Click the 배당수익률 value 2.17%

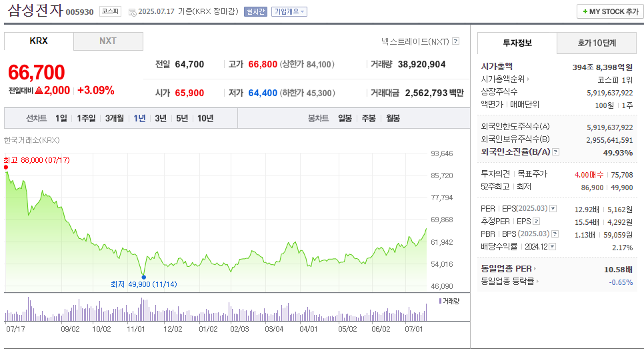tap(622, 248)
